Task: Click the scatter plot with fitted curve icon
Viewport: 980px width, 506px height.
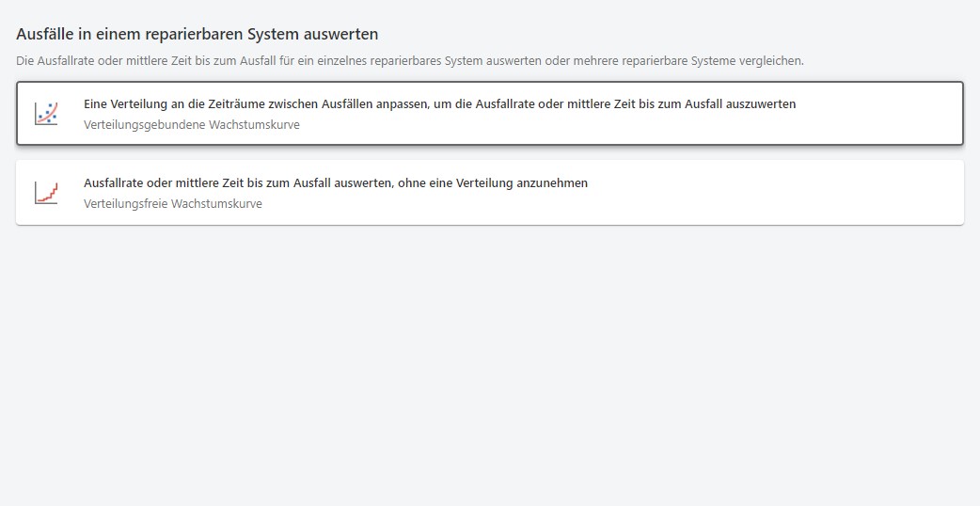Action: (x=46, y=114)
